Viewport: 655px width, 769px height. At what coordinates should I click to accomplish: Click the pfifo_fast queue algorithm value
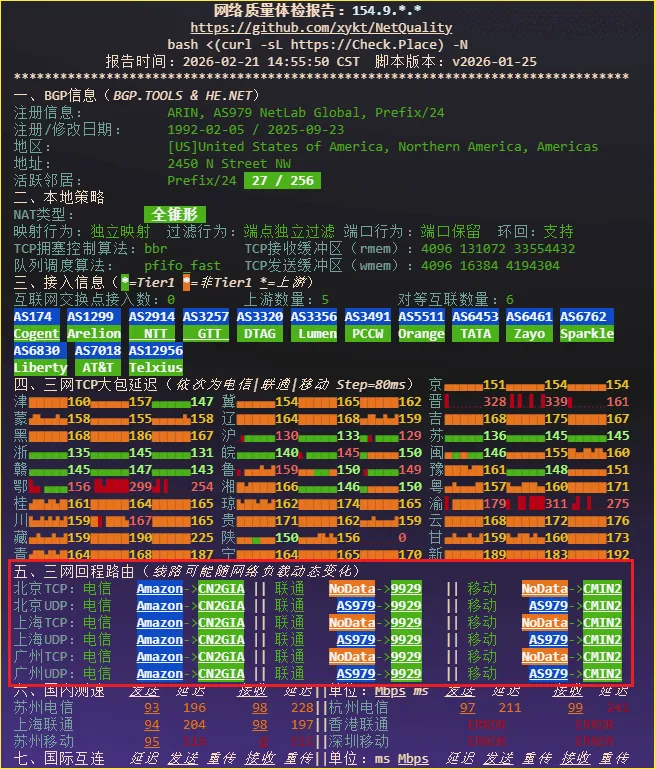pyautogui.click(x=182, y=265)
